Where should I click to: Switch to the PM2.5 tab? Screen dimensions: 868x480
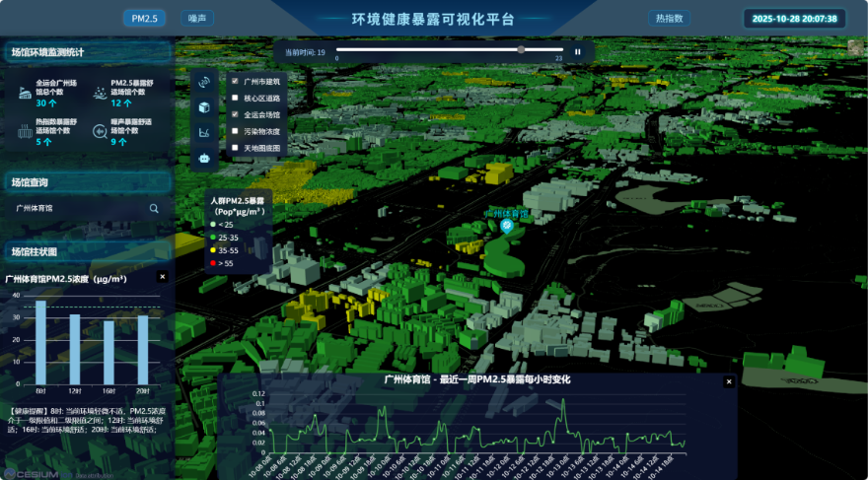144,18
